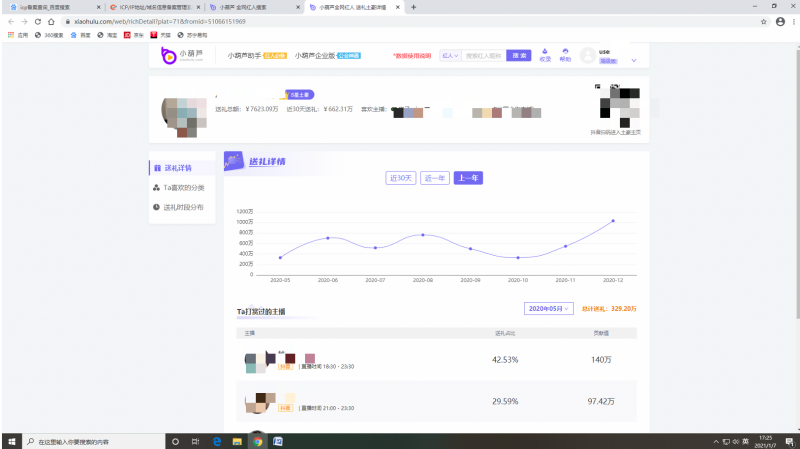Click the 小葫芦 logo in header
This screenshot has height=449, width=800.
coord(182,56)
